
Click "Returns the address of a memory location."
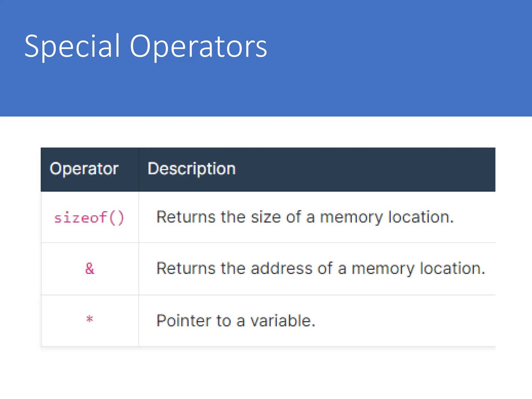(321, 268)
